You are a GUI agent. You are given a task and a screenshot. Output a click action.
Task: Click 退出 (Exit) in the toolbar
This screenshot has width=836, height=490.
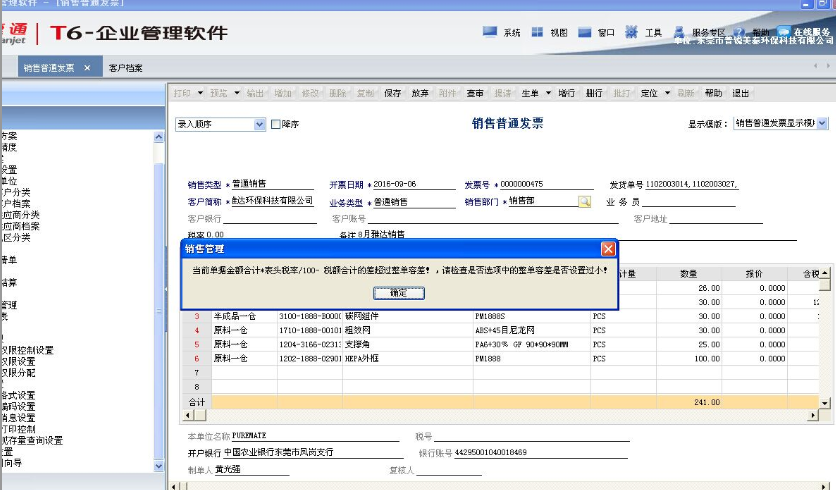[741, 93]
